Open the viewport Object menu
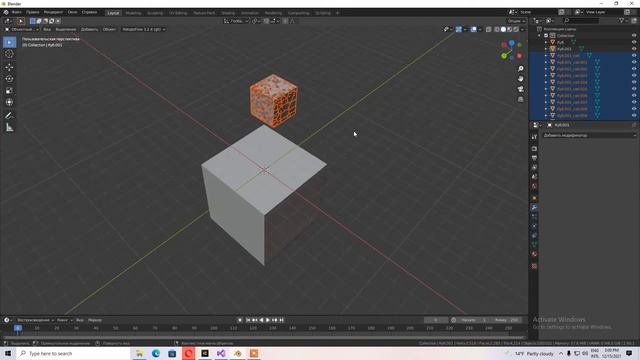This screenshot has width=640, height=360. [109, 29]
